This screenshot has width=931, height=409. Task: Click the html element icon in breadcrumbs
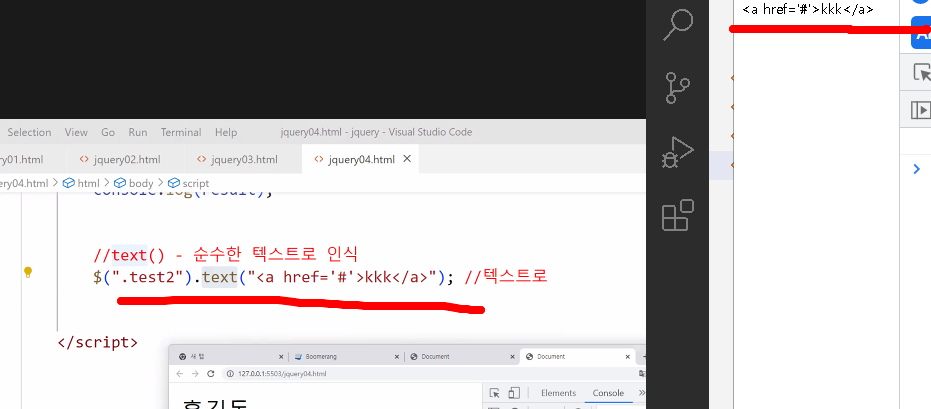(69, 183)
